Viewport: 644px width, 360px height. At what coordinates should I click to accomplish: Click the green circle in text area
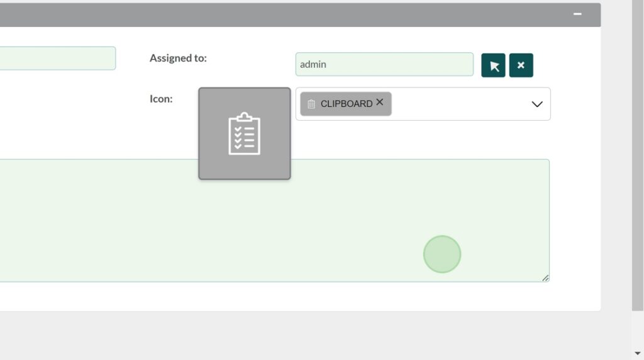coord(442,254)
